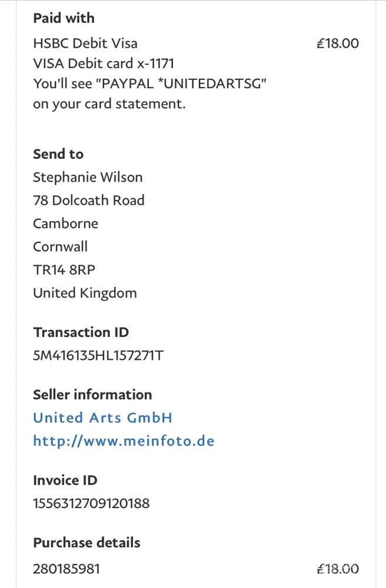Open the http://www.meinfoto.de website link
Viewport: 386px width, 588px height.
pyautogui.click(x=124, y=441)
